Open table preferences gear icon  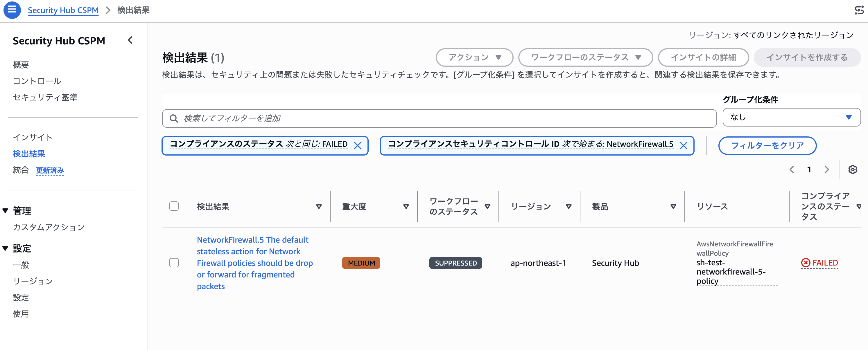click(853, 169)
